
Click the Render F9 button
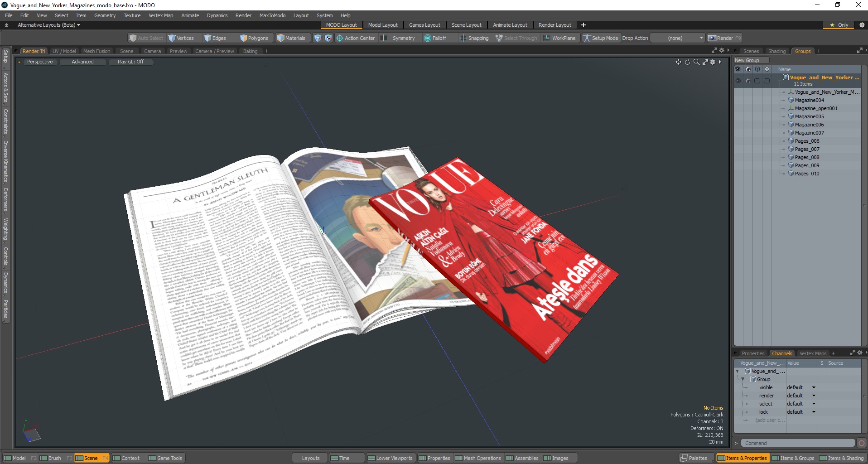click(725, 38)
